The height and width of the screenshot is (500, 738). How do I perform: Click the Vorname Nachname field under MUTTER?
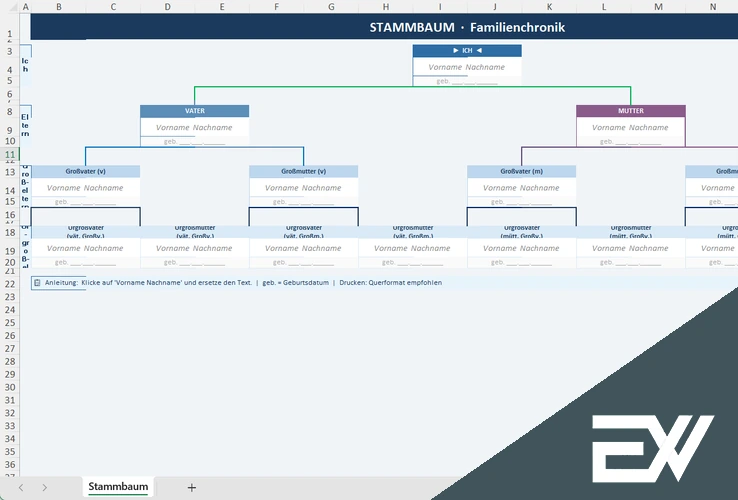point(630,127)
